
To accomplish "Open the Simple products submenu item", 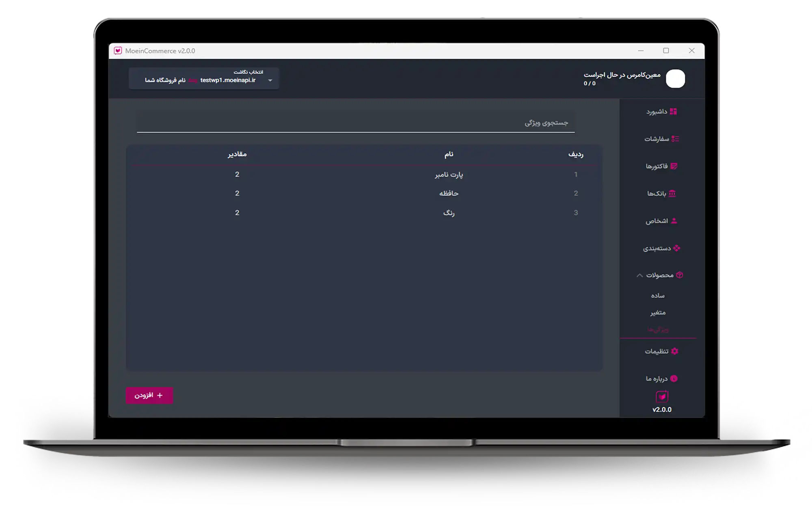I will [658, 296].
